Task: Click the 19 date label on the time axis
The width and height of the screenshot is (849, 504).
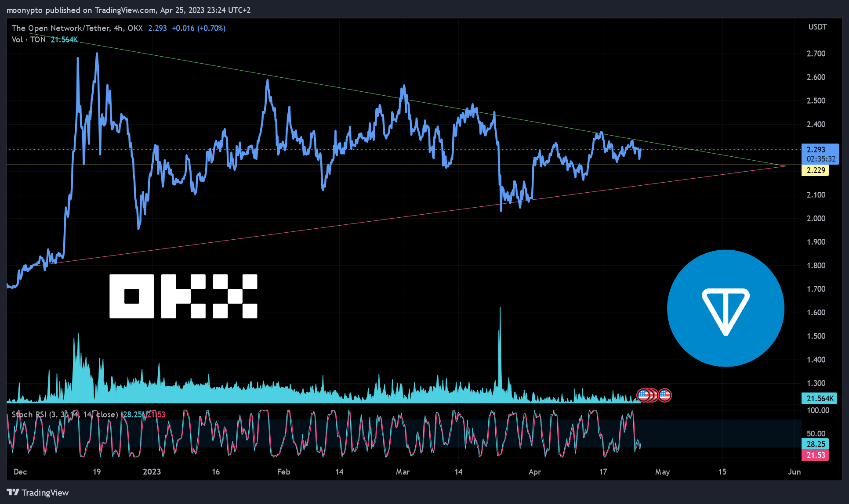Action: tap(97, 472)
